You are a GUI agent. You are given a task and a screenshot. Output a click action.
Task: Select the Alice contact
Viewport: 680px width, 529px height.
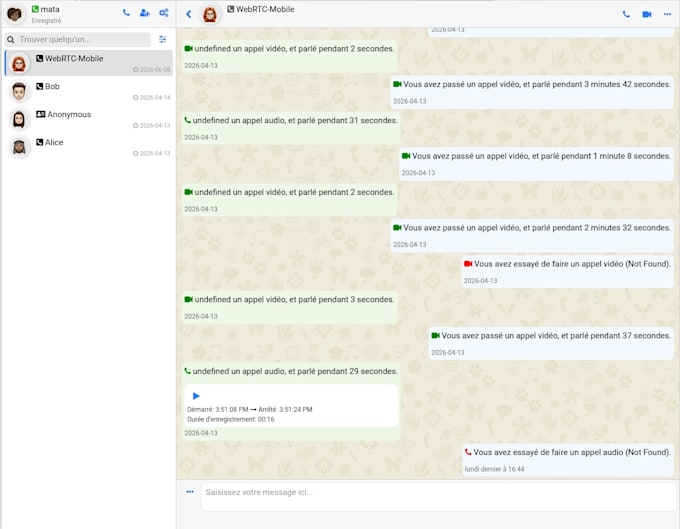click(x=89, y=147)
